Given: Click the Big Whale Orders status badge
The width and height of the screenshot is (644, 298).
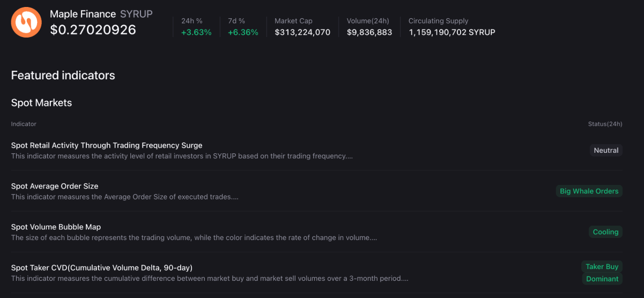Looking at the screenshot, I should coord(589,191).
